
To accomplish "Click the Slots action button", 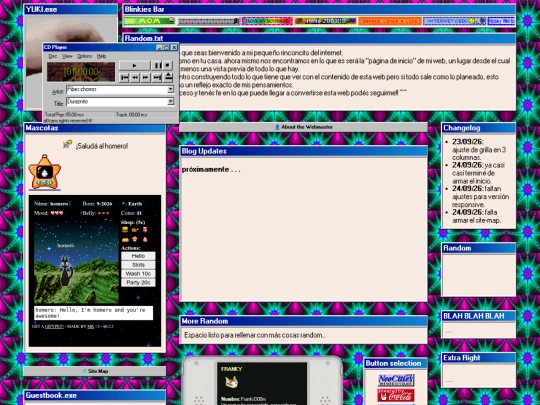I will point(138,265).
